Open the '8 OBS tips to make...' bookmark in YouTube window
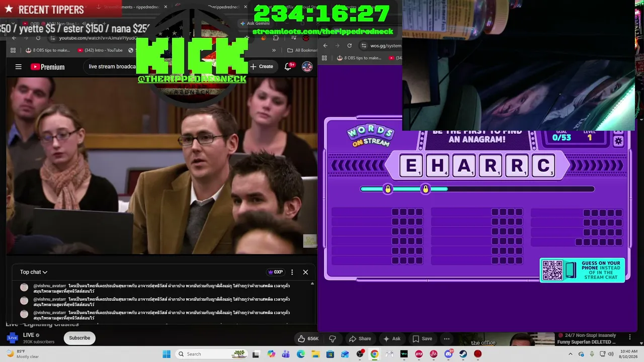Screen dimensions: 644x362 click(48, 50)
